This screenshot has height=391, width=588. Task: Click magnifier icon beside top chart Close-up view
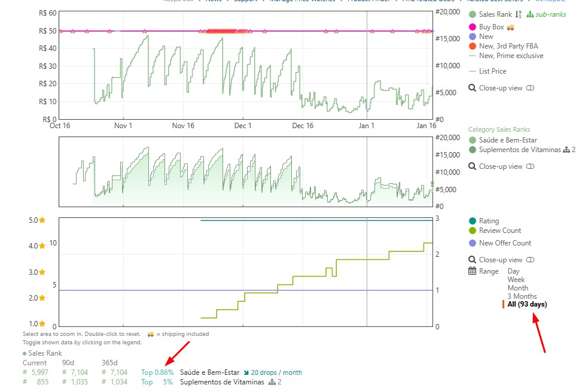tap(472, 88)
